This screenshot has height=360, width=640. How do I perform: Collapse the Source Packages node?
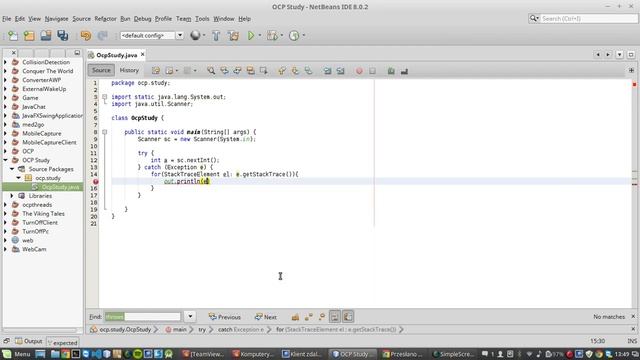pos(12,169)
